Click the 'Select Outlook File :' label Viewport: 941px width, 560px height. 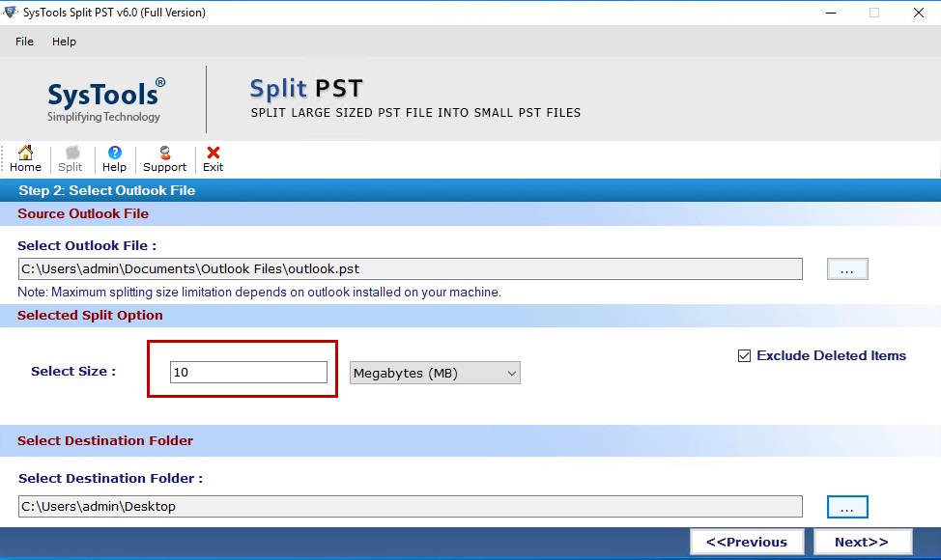[87, 246]
